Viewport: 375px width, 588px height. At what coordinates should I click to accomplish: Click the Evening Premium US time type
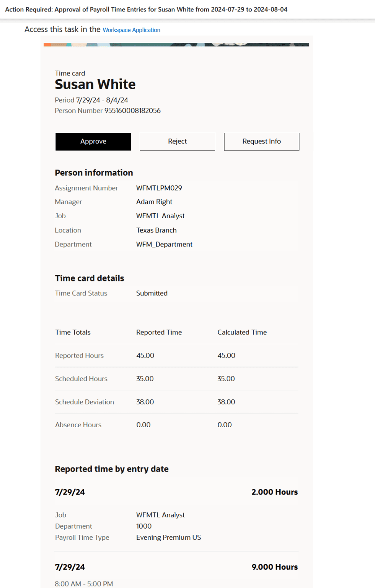tap(168, 537)
